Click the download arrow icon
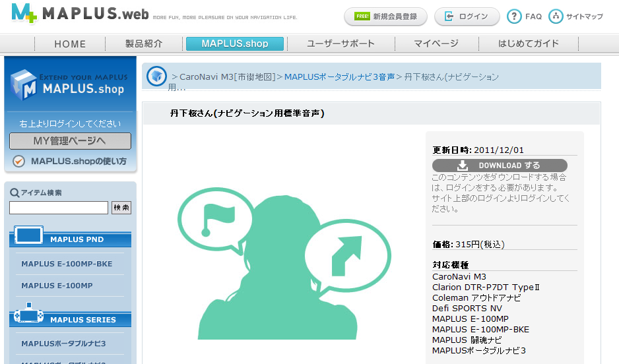This screenshot has height=364, width=619. (463, 166)
